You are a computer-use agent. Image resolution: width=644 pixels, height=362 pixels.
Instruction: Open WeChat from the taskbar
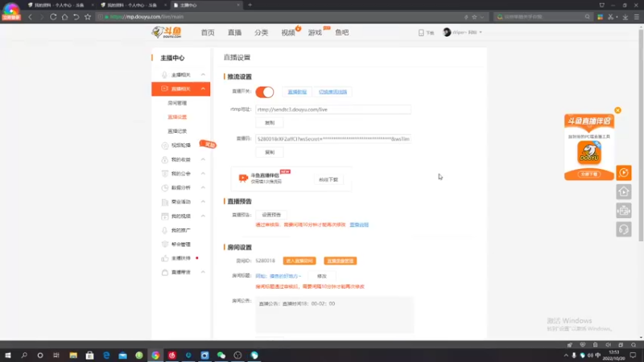click(221, 355)
